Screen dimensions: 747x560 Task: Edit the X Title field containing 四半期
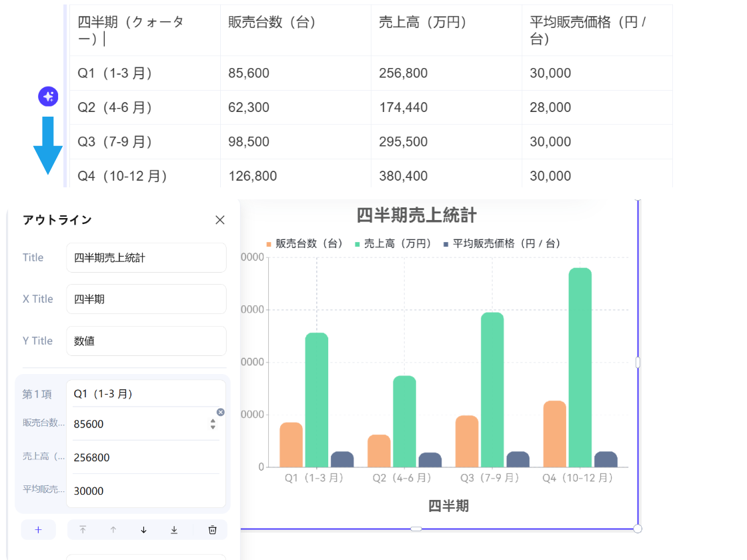pos(146,299)
